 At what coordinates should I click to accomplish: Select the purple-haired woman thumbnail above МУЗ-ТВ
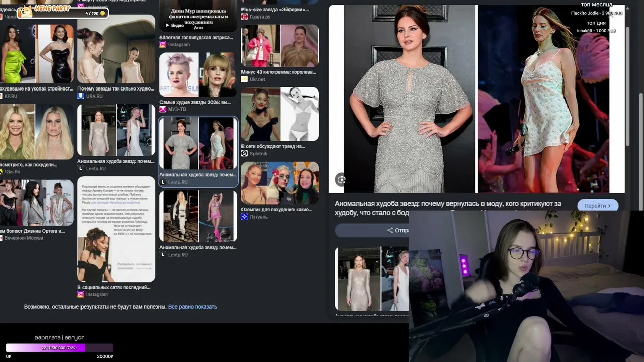[x=198, y=74]
